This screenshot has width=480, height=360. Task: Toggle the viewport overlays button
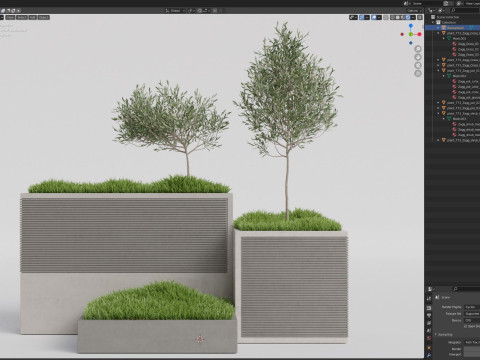(374, 17)
